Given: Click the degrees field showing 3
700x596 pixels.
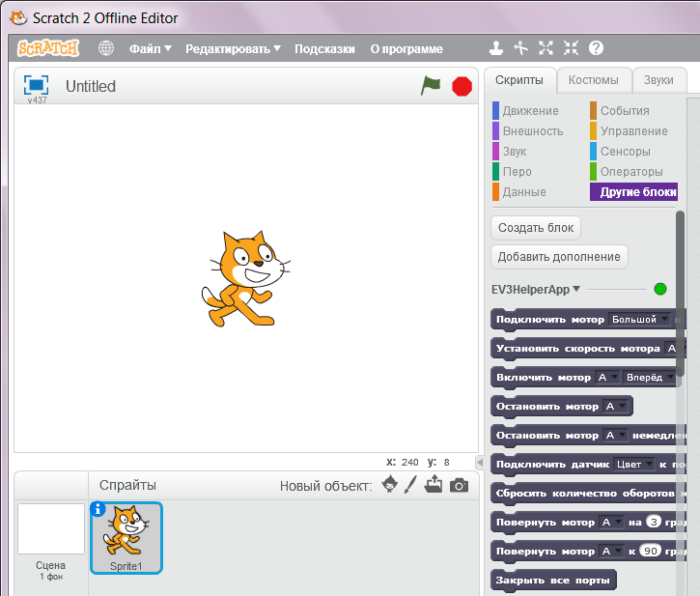Looking at the screenshot, I should tap(654, 522).
